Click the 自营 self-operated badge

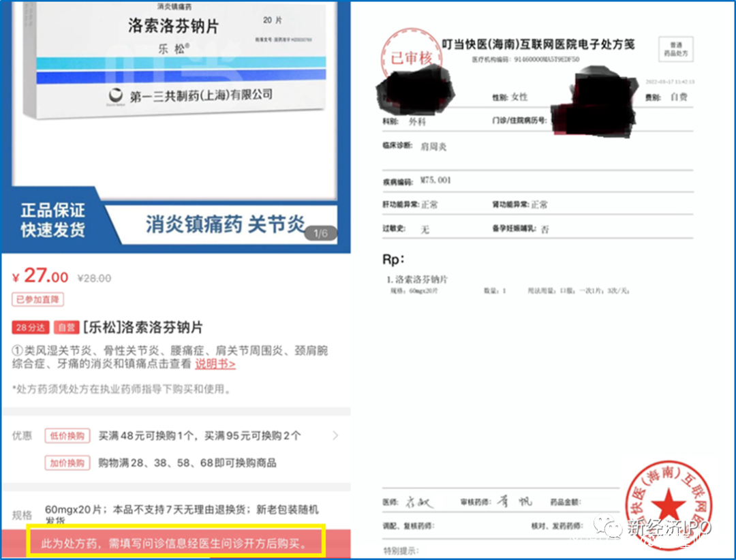coord(66,327)
